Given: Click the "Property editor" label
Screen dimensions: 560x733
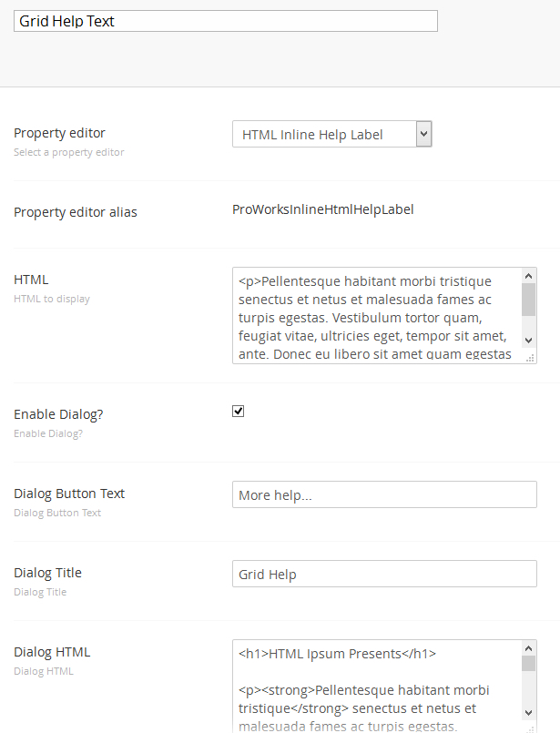Looking at the screenshot, I should pyautogui.click(x=59, y=133).
